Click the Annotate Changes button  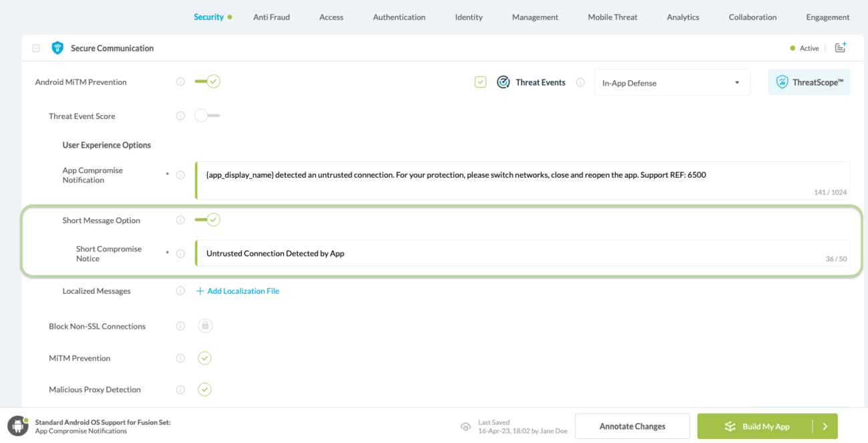click(x=632, y=426)
